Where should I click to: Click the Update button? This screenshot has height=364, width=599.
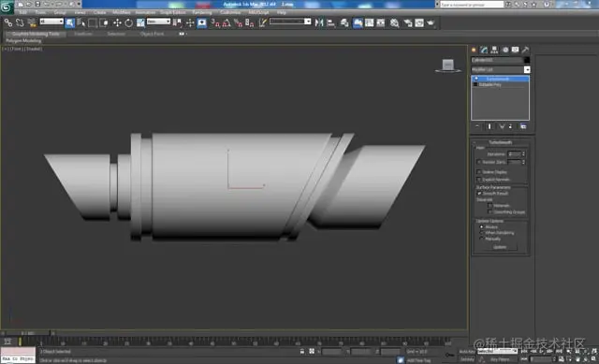[500, 247]
